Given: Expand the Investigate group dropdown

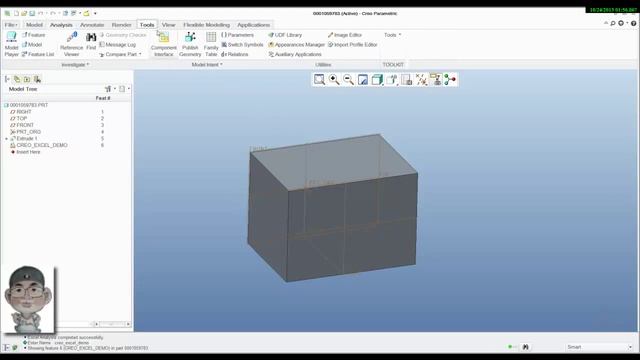Looking at the screenshot, I should (75, 64).
